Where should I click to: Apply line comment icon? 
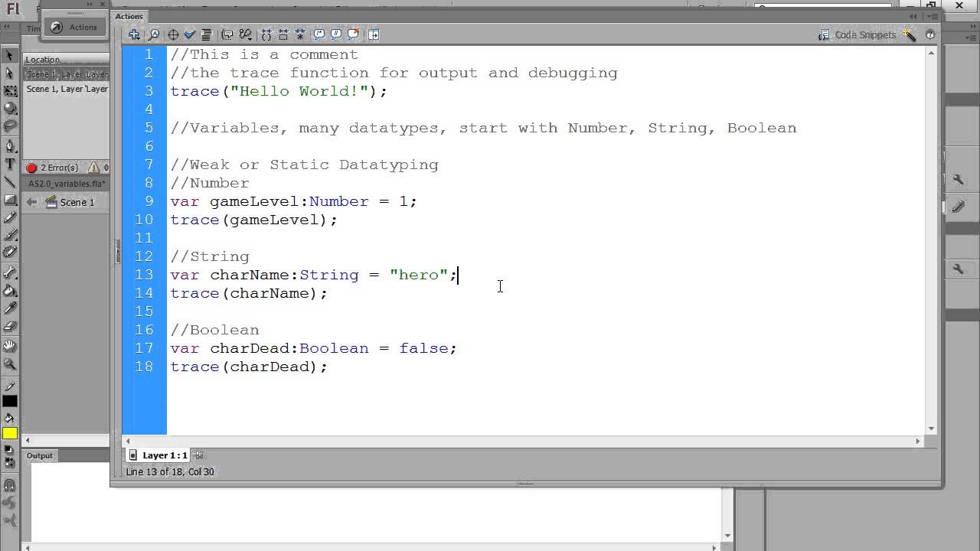pyautogui.click(x=336, y=34)
